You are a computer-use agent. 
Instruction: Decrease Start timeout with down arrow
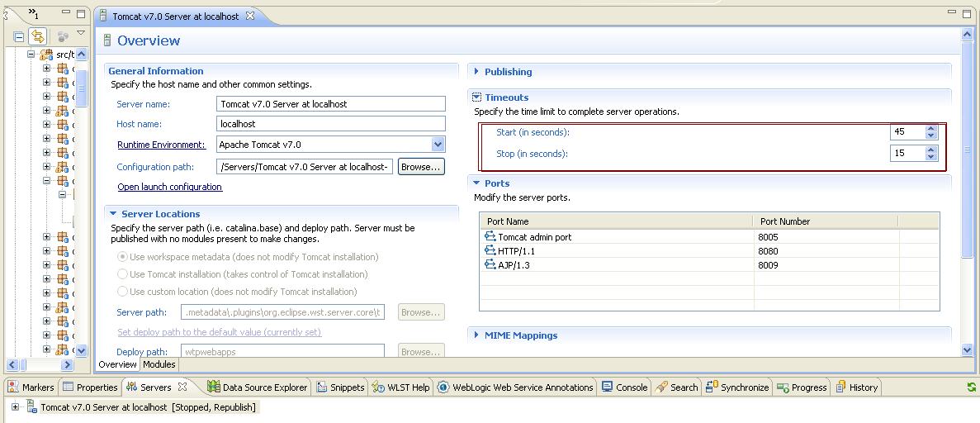coord(931,135)
